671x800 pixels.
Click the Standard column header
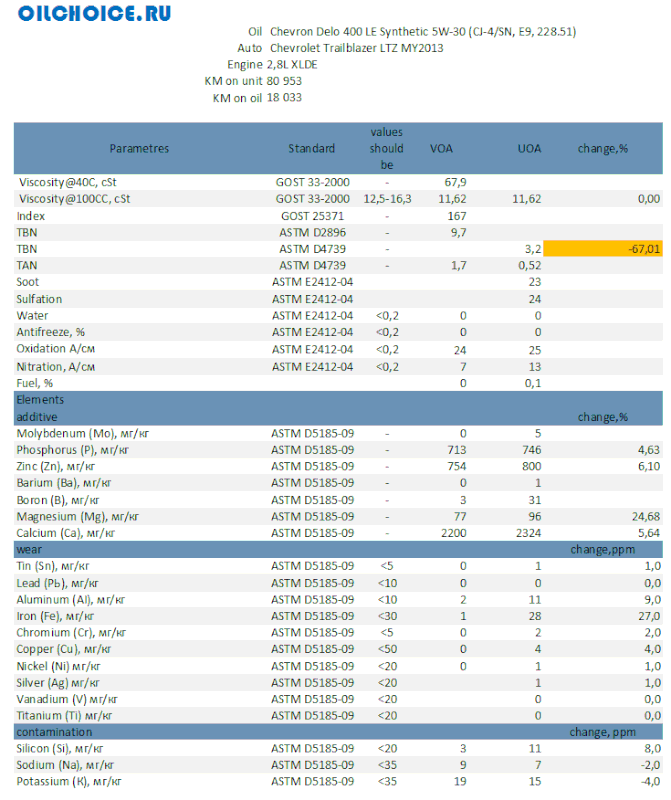(x=311, y=148)
